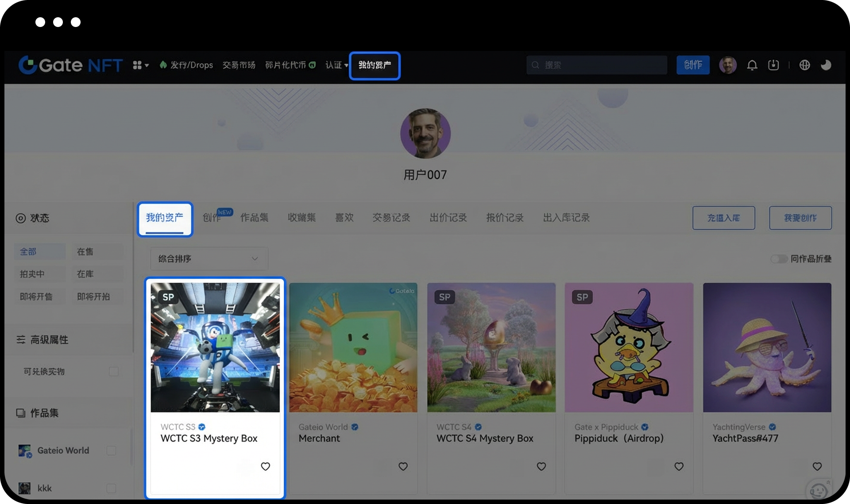Screen dimensions: 850x504
Task: Open the language globe icon
Action: 804,65
